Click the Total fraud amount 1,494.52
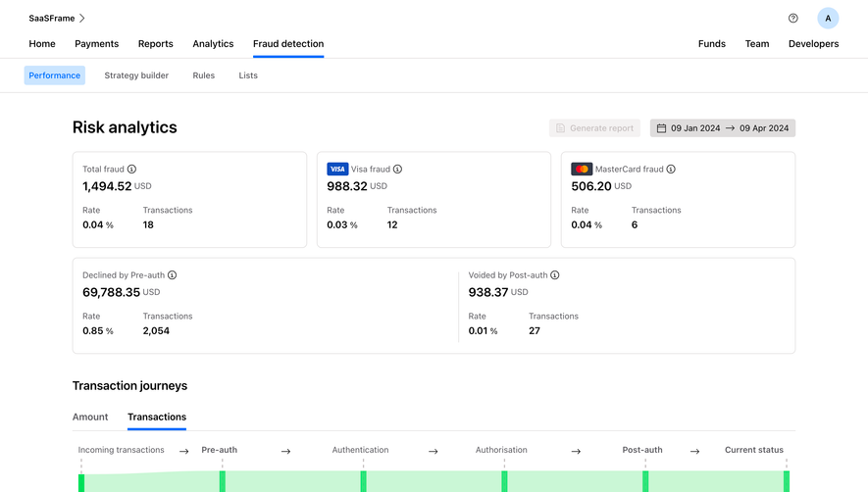The image size is (868, 492). [x=107, y=186]
